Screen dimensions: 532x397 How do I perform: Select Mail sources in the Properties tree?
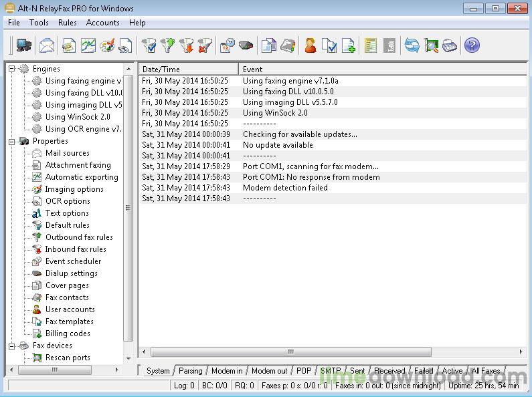[67, 153]
